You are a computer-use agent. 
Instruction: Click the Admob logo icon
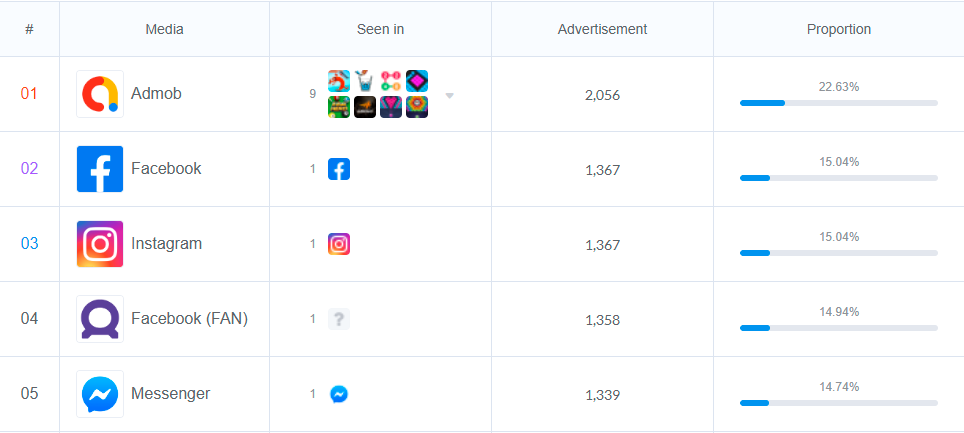[100, 94]
